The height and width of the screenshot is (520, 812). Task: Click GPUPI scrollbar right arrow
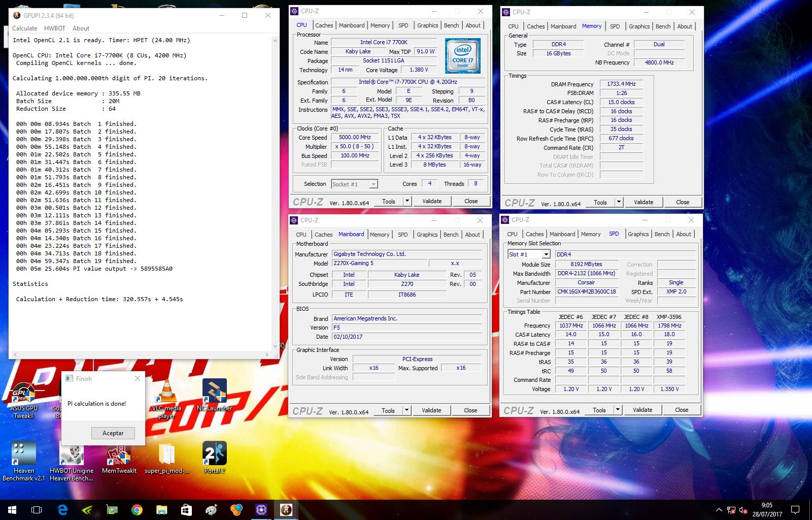(x=267, y=354)
